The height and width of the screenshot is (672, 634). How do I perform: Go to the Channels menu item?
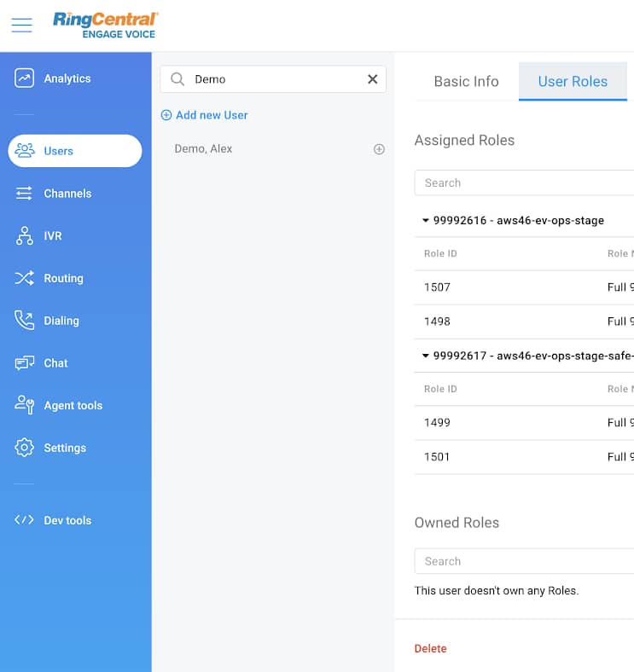click(x=67, y=194)
